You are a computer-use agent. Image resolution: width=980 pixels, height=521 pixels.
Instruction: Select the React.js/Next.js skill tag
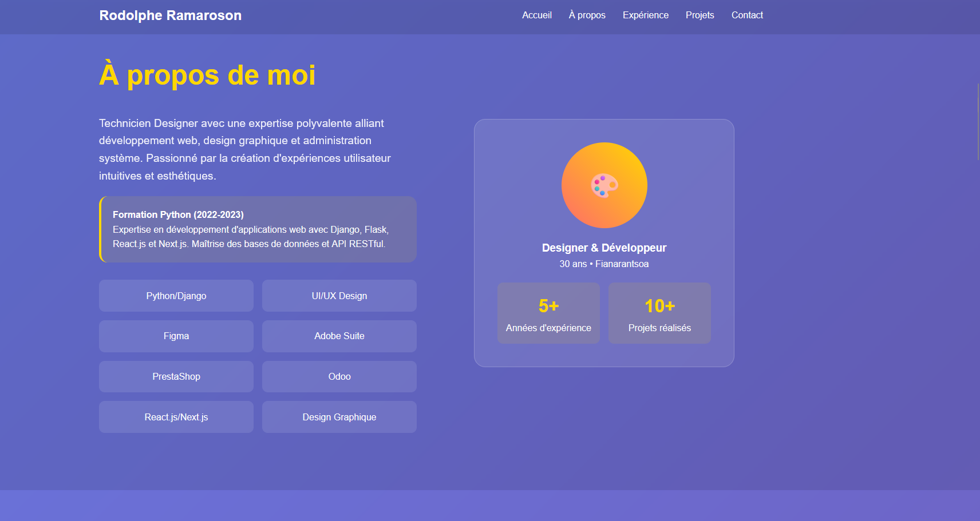coord(176,417)
